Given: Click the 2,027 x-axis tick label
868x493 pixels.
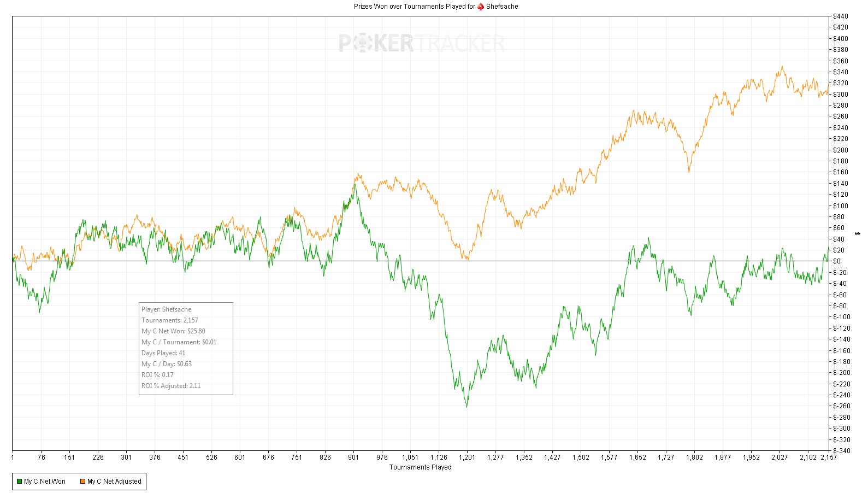Looking at the screenshot, I should pyautogui.click(x=780, y=457).
